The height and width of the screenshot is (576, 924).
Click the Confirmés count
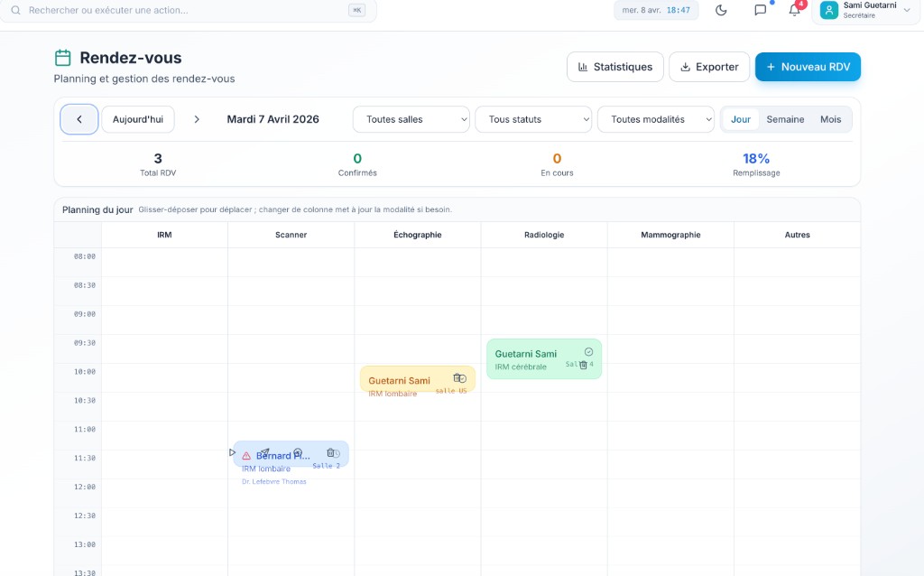coord(357,159)
